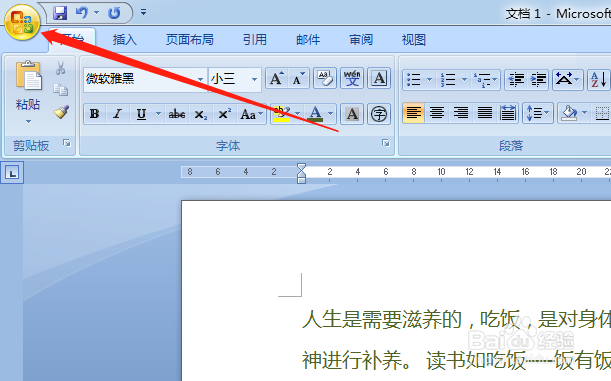Screen dimensions: 611x381
Task: Open the 引用 ribbon tab
Action: coord(255,40)
